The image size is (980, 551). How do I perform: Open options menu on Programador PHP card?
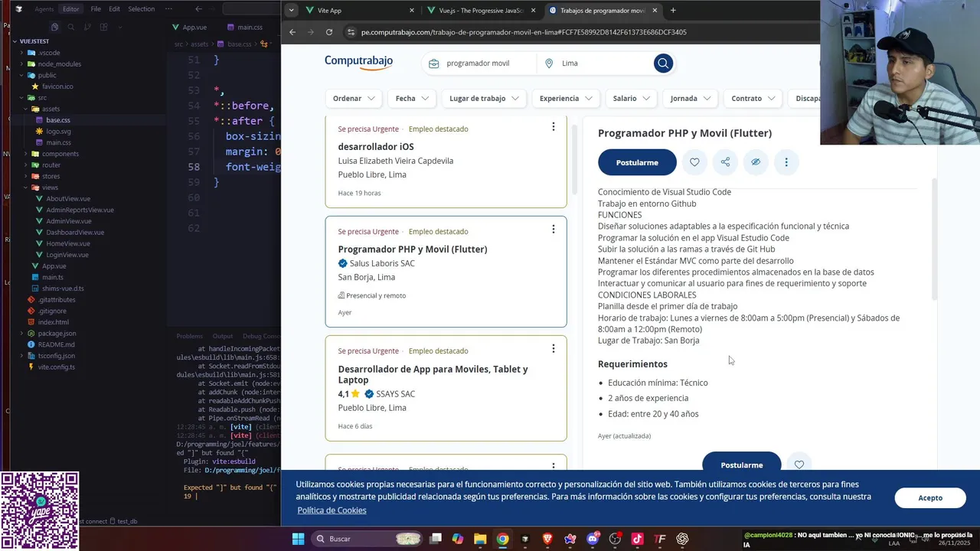[553, 230]
